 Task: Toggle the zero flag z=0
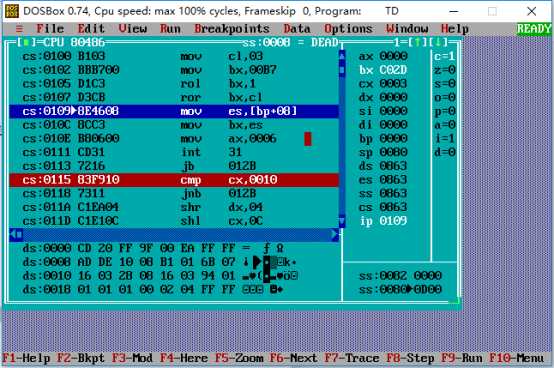coord(444,70)
